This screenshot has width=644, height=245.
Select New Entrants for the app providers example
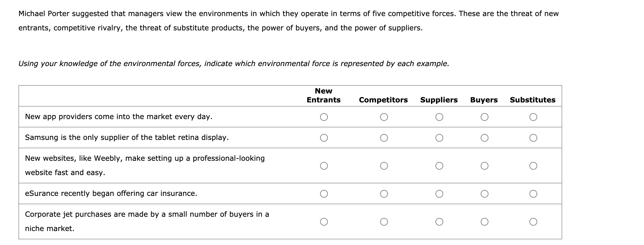pyautogui.click(x=324, y=117)
